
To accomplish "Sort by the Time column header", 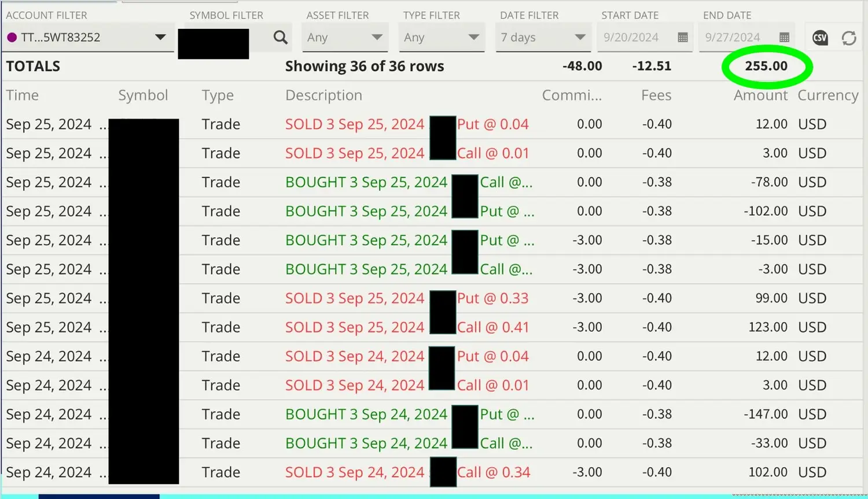I will (23, 95).
